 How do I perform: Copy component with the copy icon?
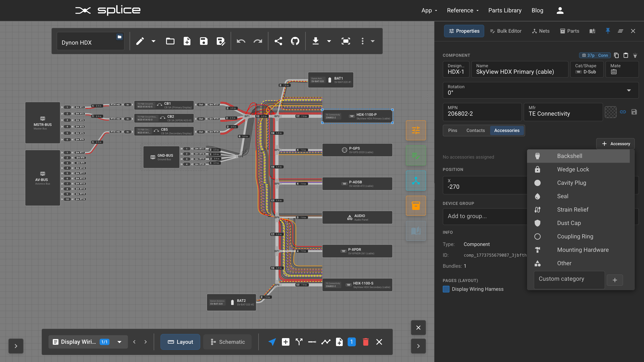(x=616, y=55)
